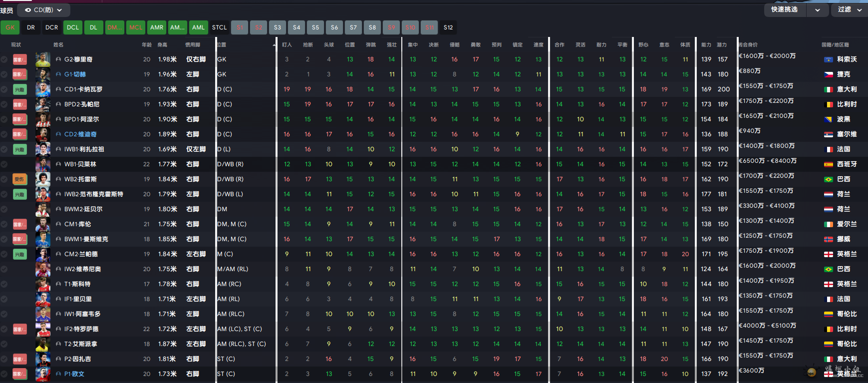The height and width of the screenshot is (383, 868).
Task: Click the 兴趣 status badge for CD1·卡纳瓦罗
Action: point(19,89)
